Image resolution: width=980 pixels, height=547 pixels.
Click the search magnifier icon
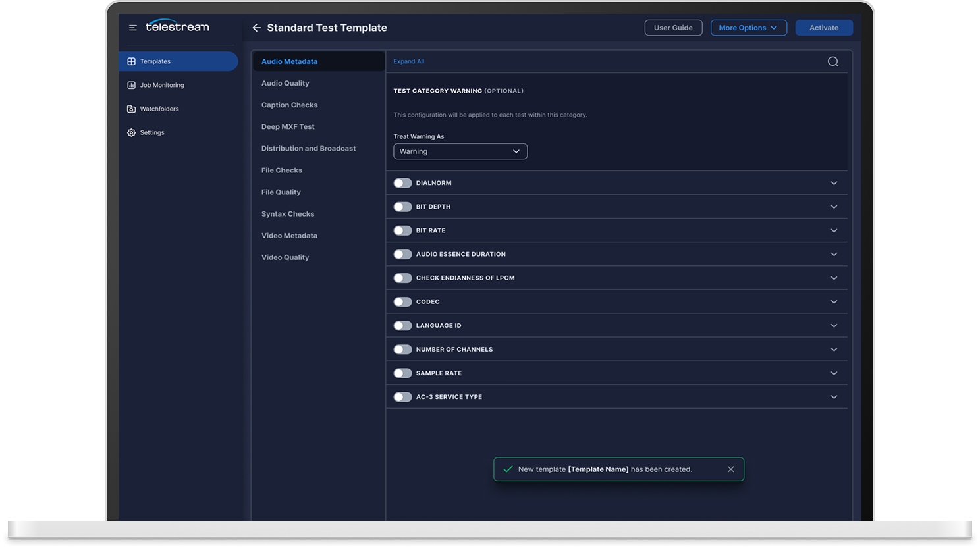[x=833, y=61]
